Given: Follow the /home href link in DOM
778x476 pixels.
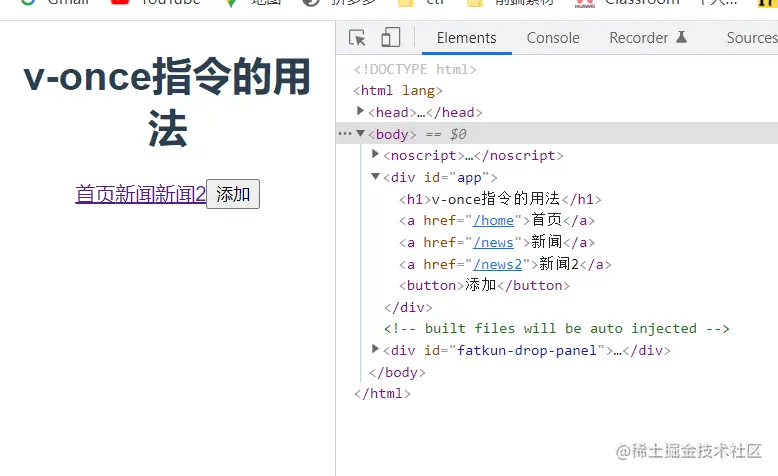Looking at the screenshot, I should click(493, 220).
